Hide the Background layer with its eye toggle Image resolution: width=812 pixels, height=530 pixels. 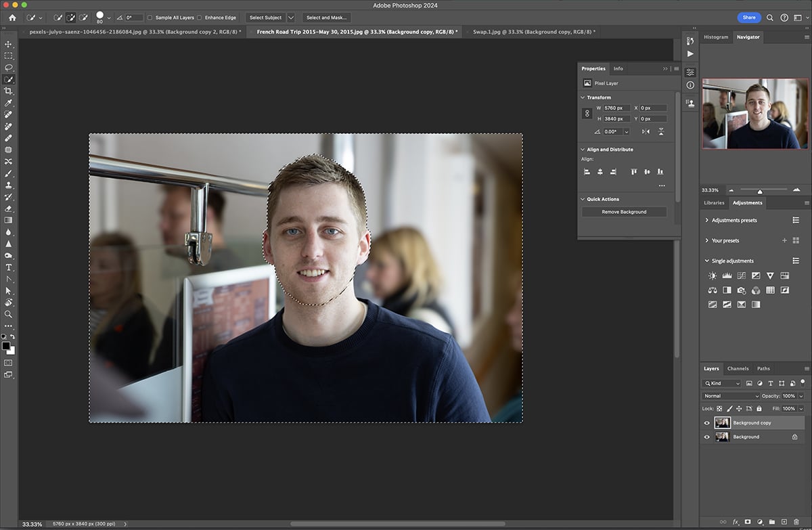(707, 437)
